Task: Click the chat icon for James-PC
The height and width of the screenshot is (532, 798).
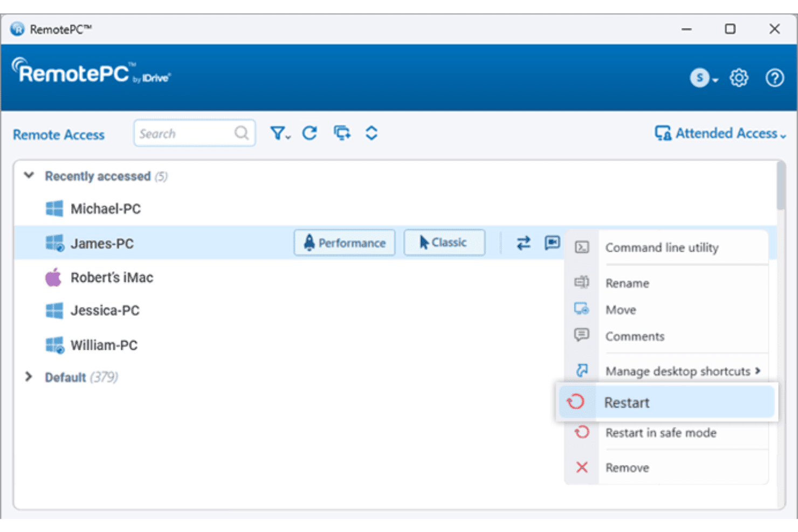Action: [552, 243]
